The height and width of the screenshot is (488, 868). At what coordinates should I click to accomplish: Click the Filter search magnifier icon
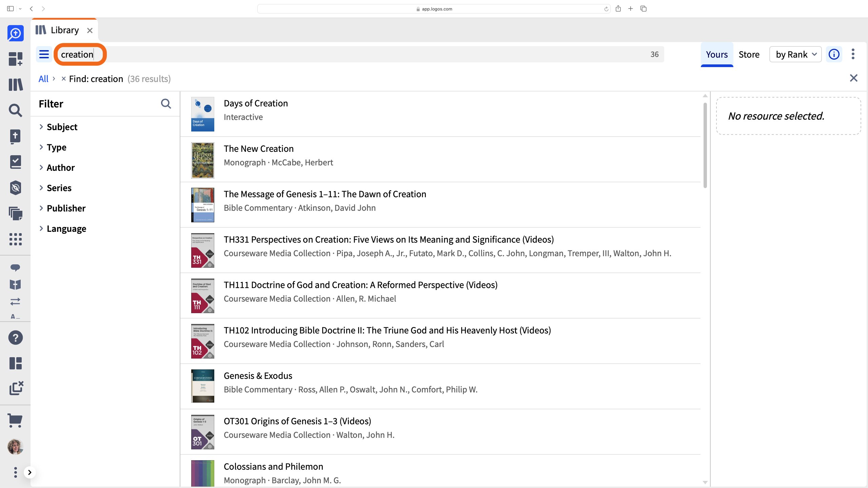click(x=166, y=104)
